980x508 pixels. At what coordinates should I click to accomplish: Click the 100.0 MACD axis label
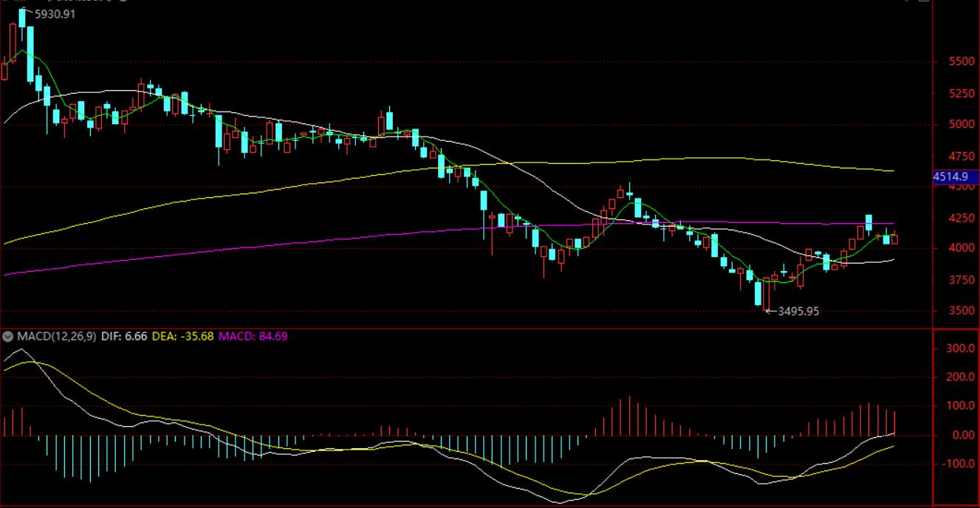coord(961,406)
